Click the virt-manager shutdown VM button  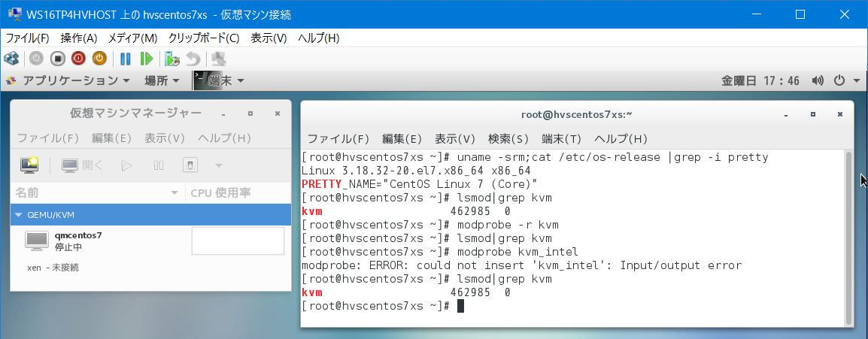click(190, 165)
